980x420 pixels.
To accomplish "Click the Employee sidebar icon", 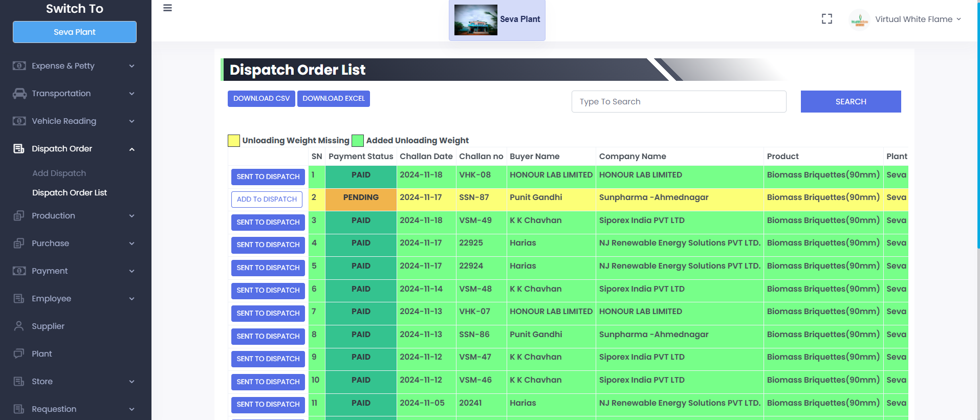I will pyautogui.click(x=19, y=298).
